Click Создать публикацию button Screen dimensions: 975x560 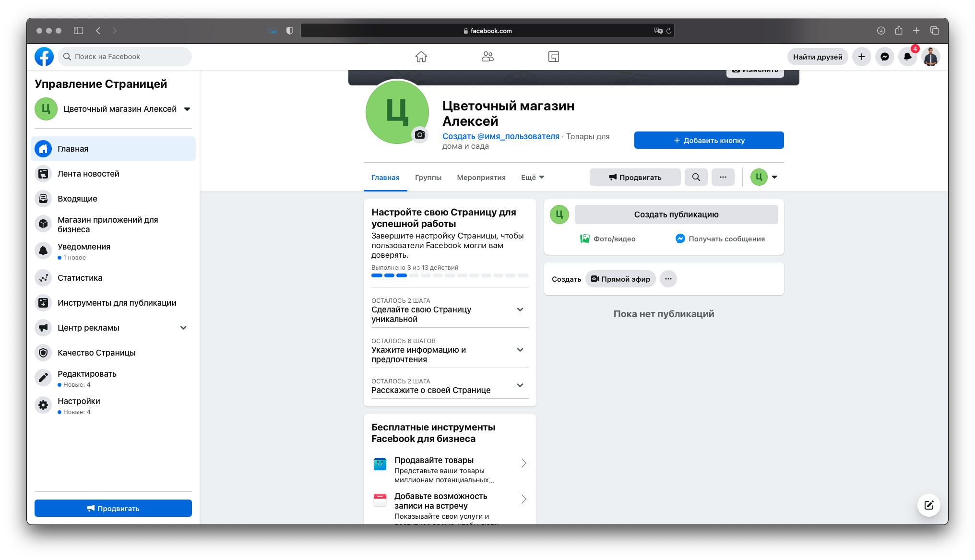tap(677, 214)
